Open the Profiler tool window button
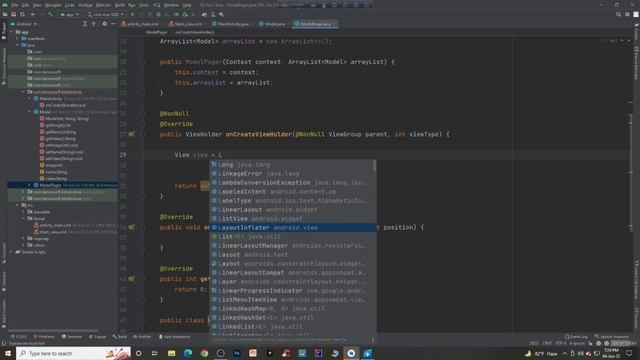640x360 pixels. click(142, 337)
